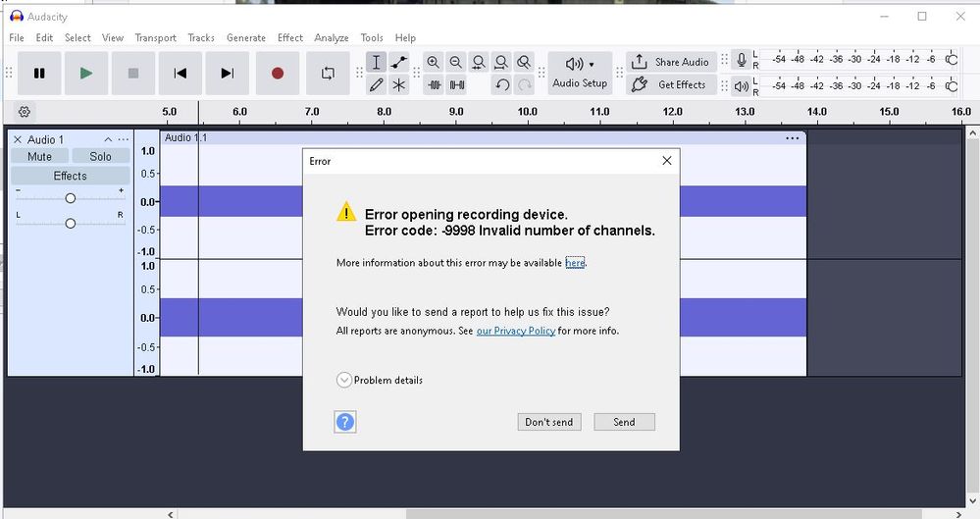This screenshot has height=519, width=980.
Task: Collapse the Audio 1 track
Action: coord(108,139)
